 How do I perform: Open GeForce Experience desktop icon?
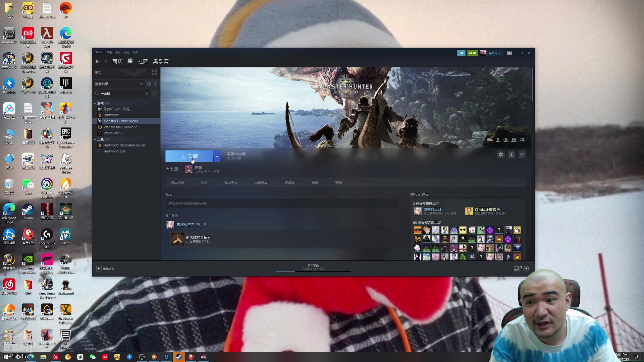(x=28, y=263)
